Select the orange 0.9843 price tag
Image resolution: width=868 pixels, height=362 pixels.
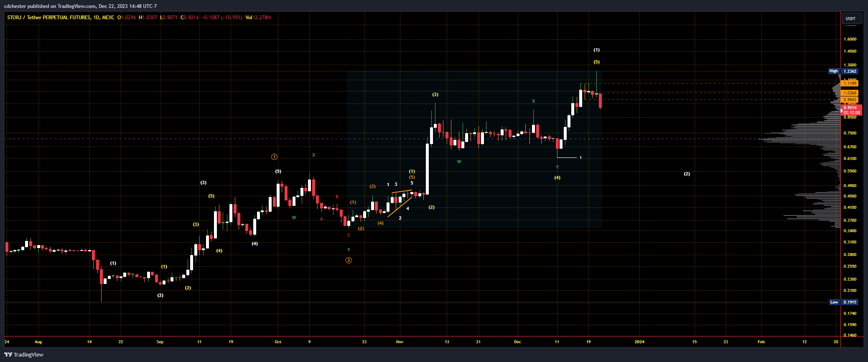[850, 99]
